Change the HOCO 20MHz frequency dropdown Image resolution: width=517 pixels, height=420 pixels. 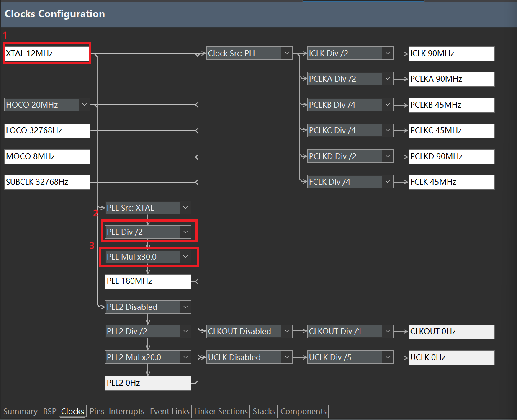pyautogui.click(x=47, y=105)
